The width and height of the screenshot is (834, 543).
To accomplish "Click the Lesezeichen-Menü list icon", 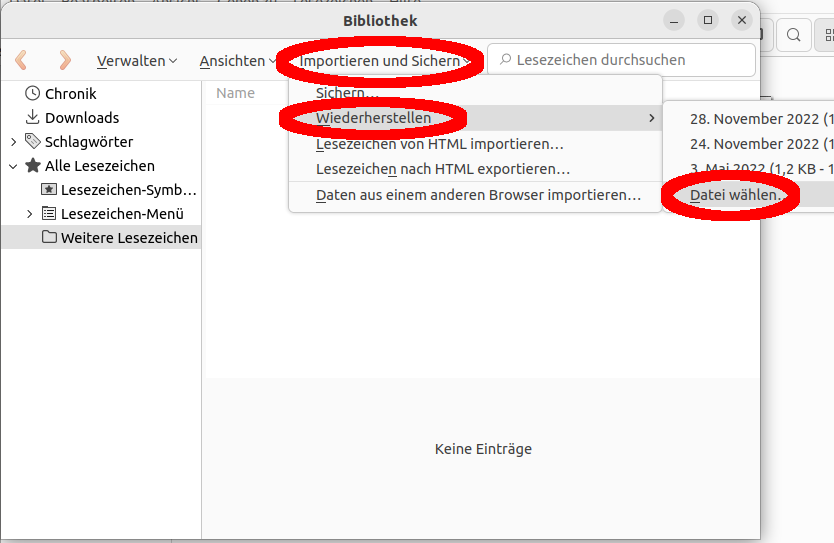I will [48, 213].
